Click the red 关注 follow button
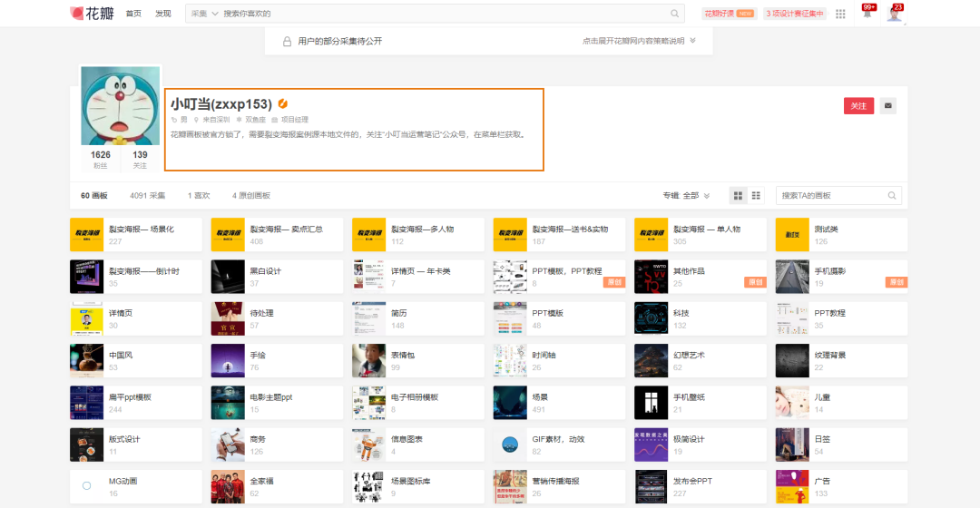This screenshot has height=508, width=980. (x=858, y=106)
